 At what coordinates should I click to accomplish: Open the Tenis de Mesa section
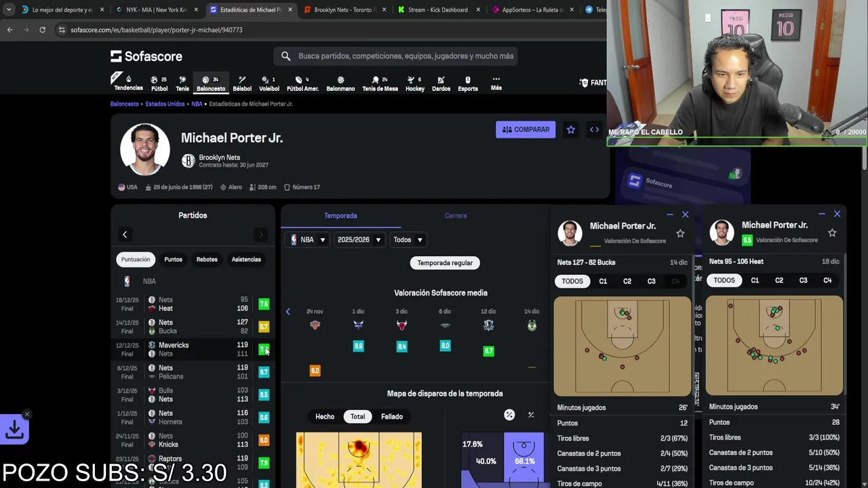380,83
